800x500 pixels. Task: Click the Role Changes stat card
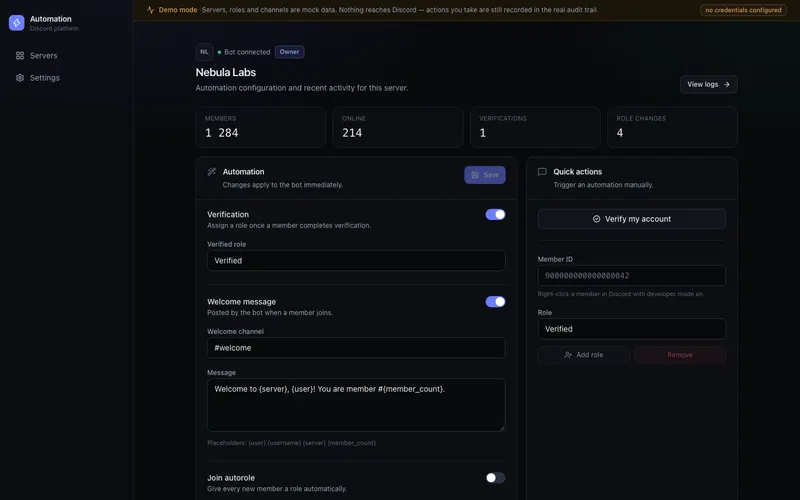tap(672, 127)
